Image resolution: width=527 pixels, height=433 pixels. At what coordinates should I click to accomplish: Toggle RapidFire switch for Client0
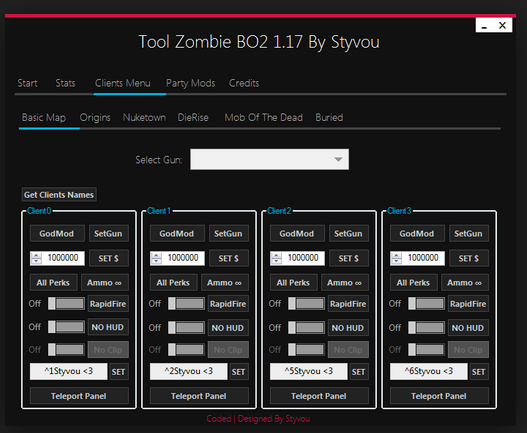click(x=66, y=304)
